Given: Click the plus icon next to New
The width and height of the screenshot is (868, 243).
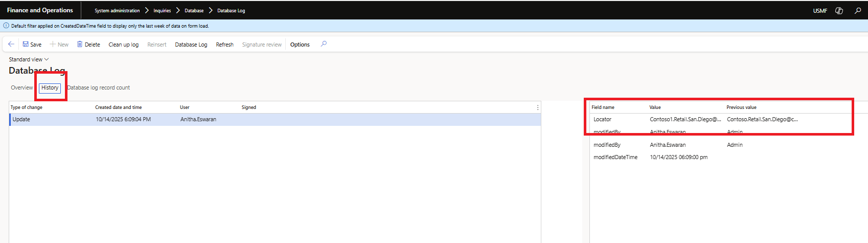Looking at the screenshot, I should 53,45.
